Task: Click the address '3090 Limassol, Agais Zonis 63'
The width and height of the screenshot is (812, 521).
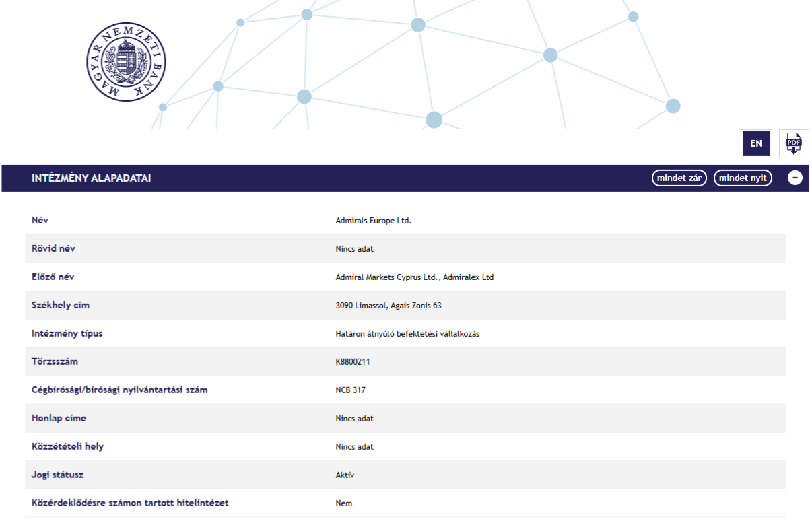Action: (388, 306)
